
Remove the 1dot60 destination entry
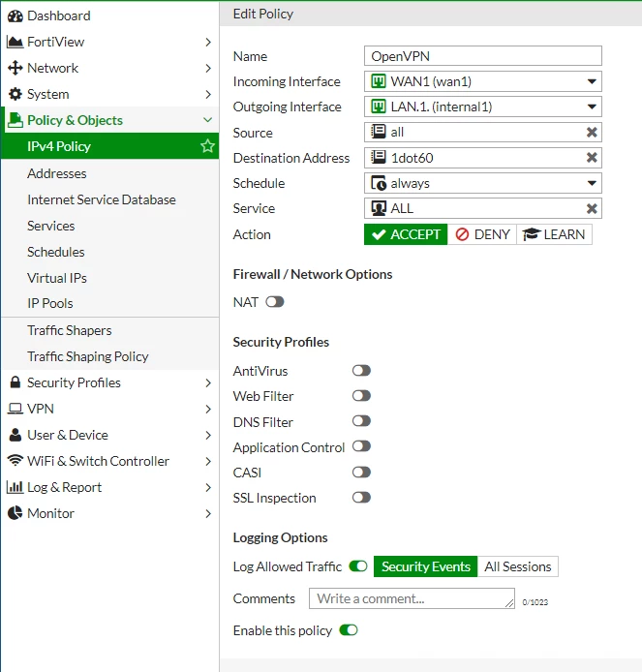(592, 158)
